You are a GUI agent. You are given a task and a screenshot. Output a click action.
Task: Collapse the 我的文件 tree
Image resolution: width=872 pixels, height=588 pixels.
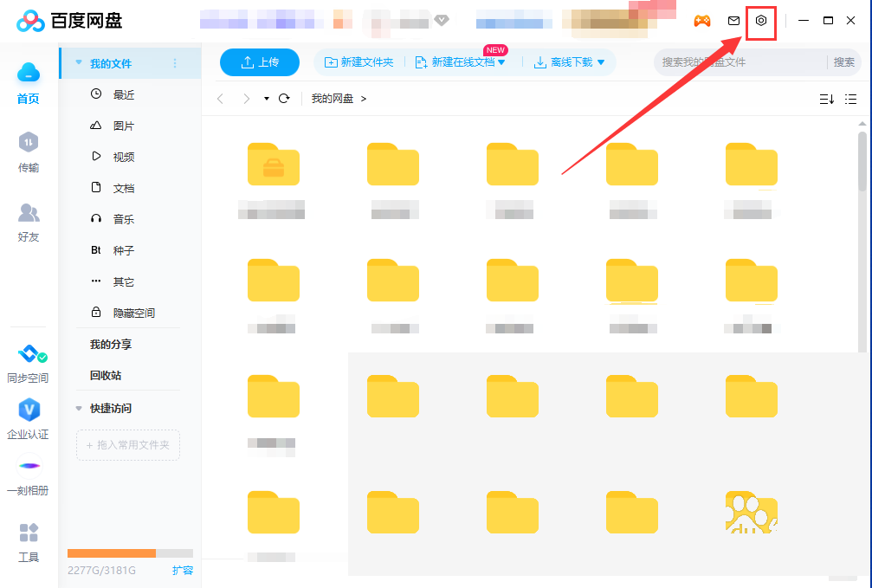click(79, 63)
